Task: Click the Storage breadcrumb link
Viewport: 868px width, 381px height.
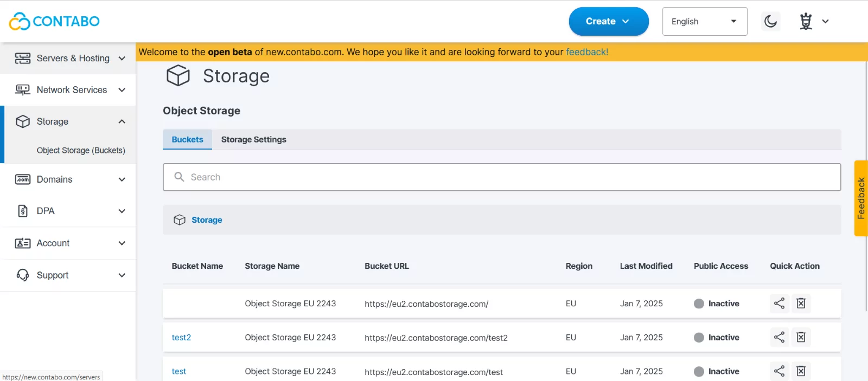Action: click(x=207, y=220)
